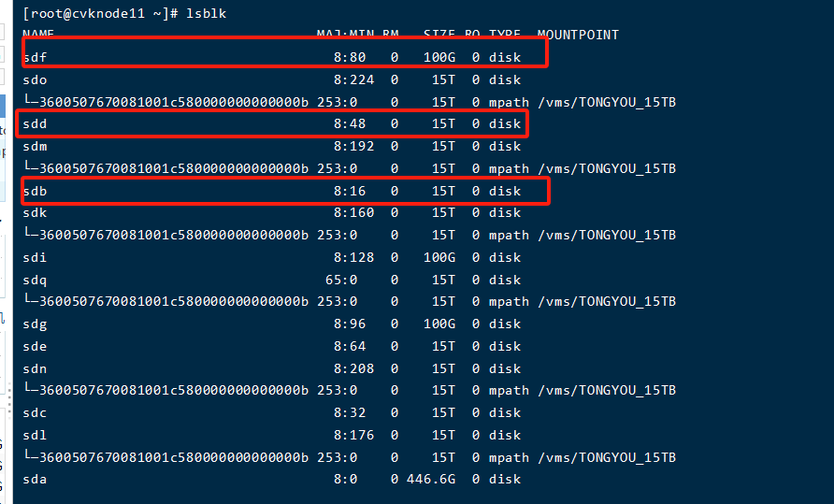Viewport: 834px width, 504px height.
Task: Select the sda device name
Action: click(36, 480)
